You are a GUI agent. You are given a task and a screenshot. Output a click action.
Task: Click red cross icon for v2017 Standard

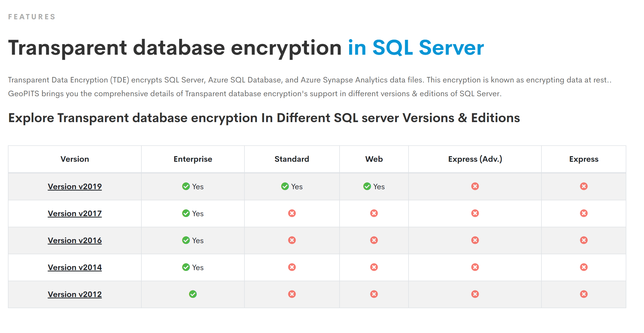(292, 213)
